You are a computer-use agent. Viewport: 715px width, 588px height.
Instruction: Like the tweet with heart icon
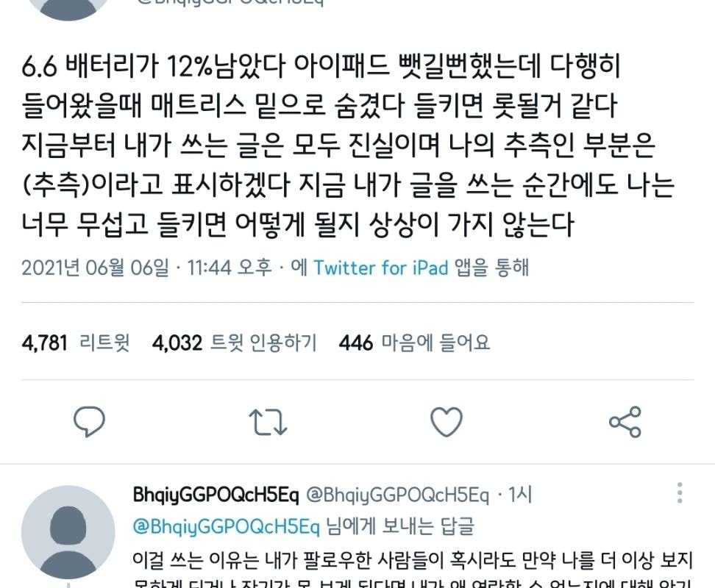click(447, 422)
